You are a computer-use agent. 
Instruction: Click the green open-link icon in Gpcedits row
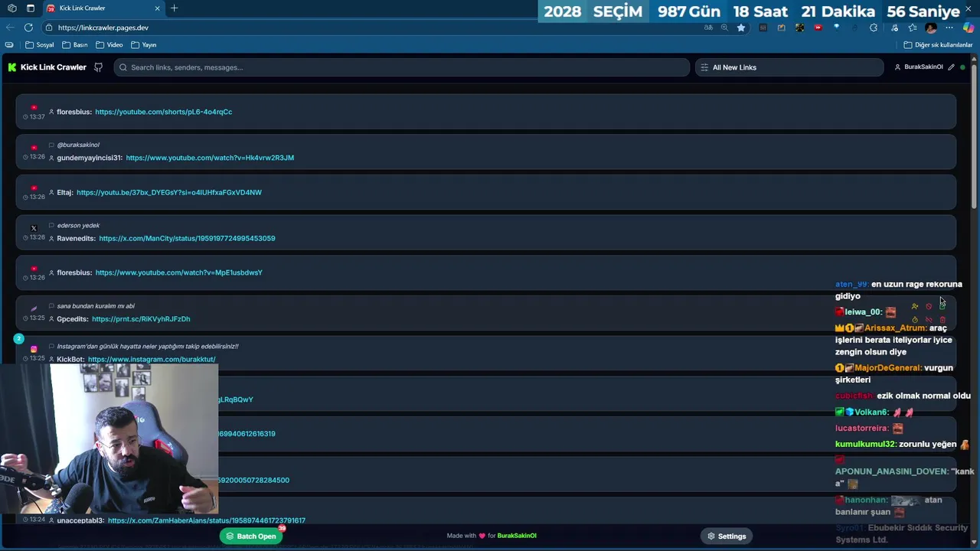tap(942, 306)
